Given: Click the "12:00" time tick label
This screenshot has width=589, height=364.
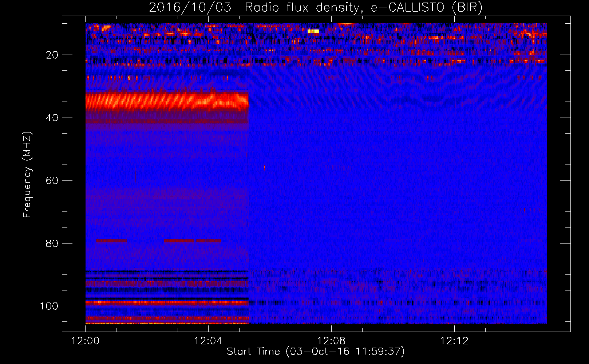Looking at the screenshot, I should coord(86,341).
